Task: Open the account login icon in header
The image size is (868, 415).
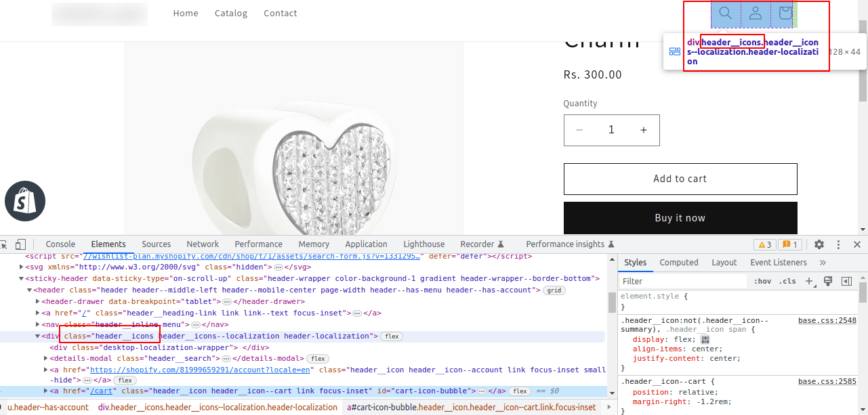Action: pyautogui.click(x=756, y=13)
